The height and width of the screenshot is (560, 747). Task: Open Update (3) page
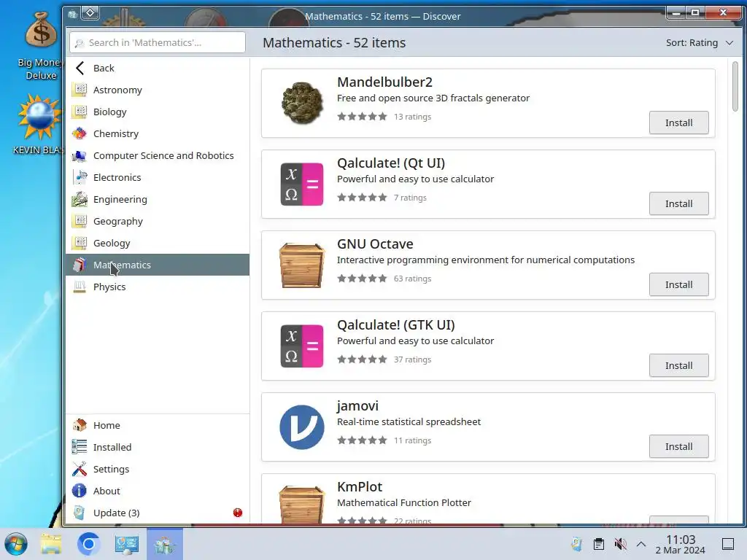(x=158, y=513)
